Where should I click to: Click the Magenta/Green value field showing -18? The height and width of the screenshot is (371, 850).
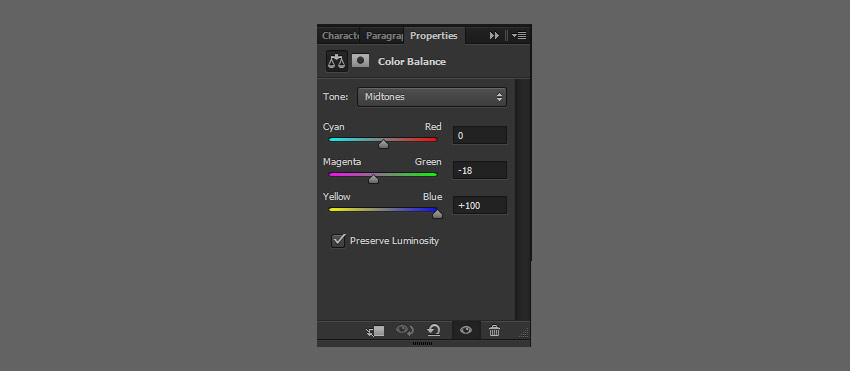coord(480,170)
